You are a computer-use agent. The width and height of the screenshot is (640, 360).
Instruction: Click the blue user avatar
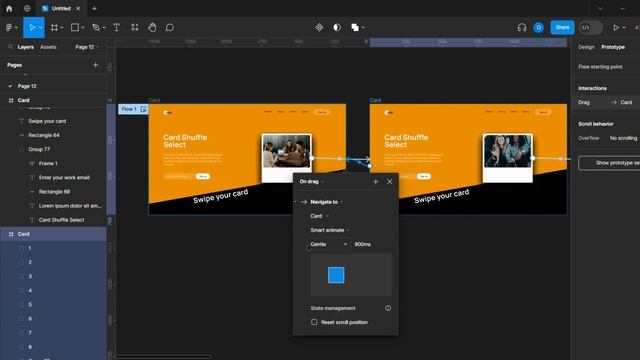[x=538, y=27]
